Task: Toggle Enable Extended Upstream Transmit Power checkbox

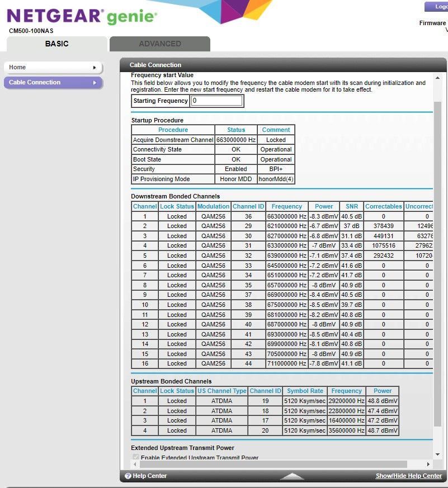Action: pyautogui.click(x=135, y=457)
